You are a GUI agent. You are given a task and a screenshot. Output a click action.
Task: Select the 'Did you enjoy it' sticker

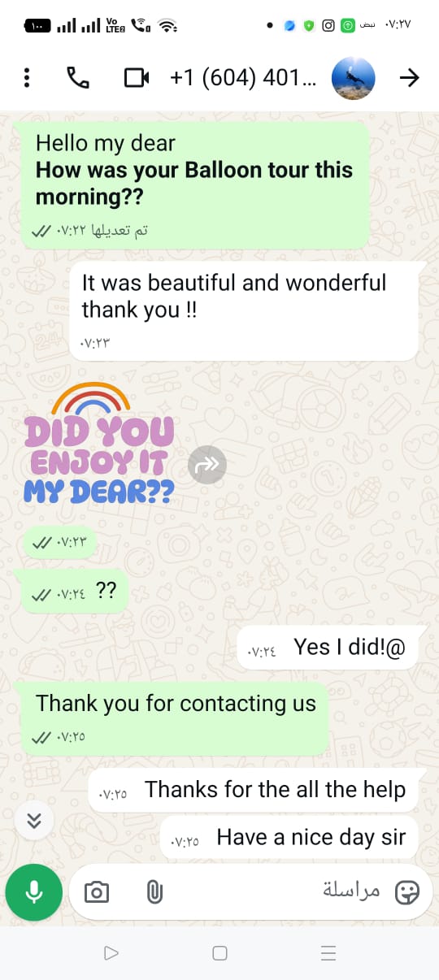(98, 444)
